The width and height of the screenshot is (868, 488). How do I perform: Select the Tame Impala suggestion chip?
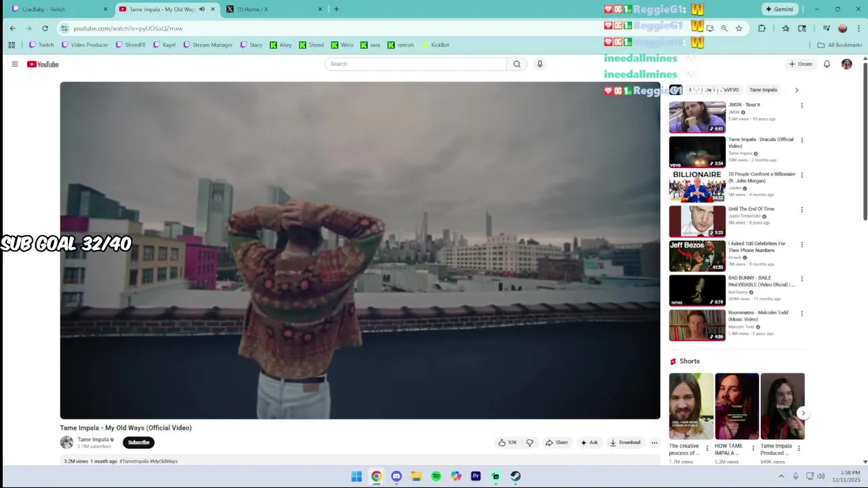pos(763,89)
